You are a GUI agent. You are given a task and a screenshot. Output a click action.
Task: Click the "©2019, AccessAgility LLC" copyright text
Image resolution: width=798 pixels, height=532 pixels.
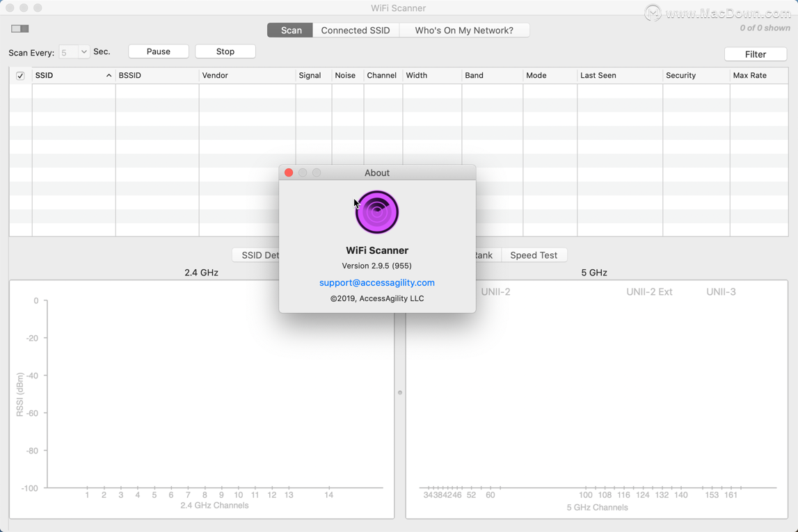(377, 298)
